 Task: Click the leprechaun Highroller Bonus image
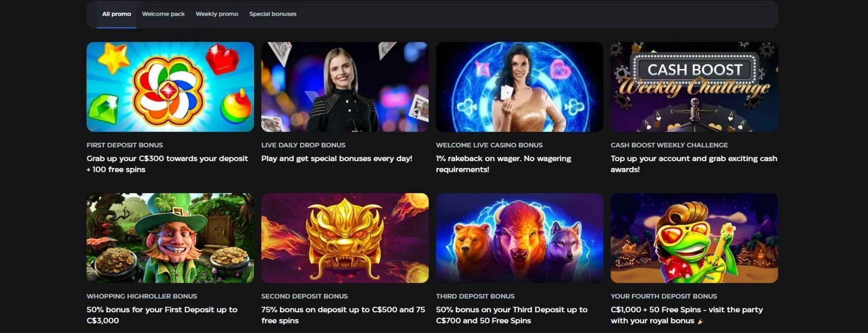(x=170, y=238)
